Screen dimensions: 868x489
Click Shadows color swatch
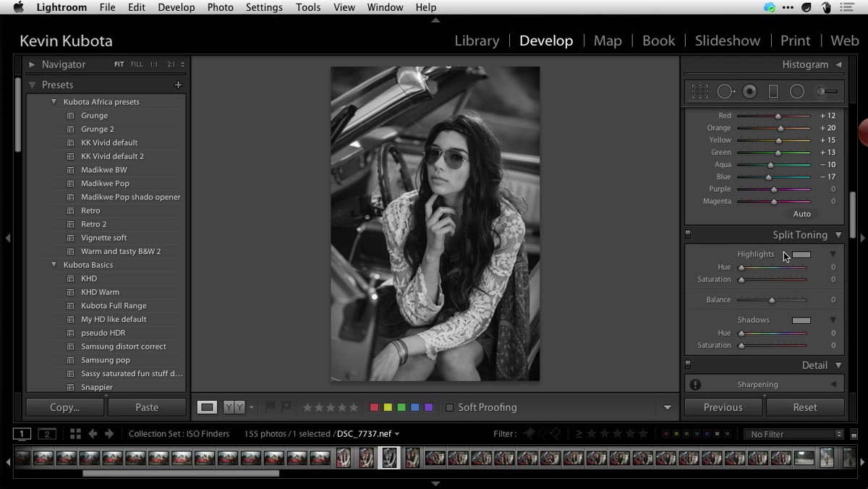coord(801,320)
